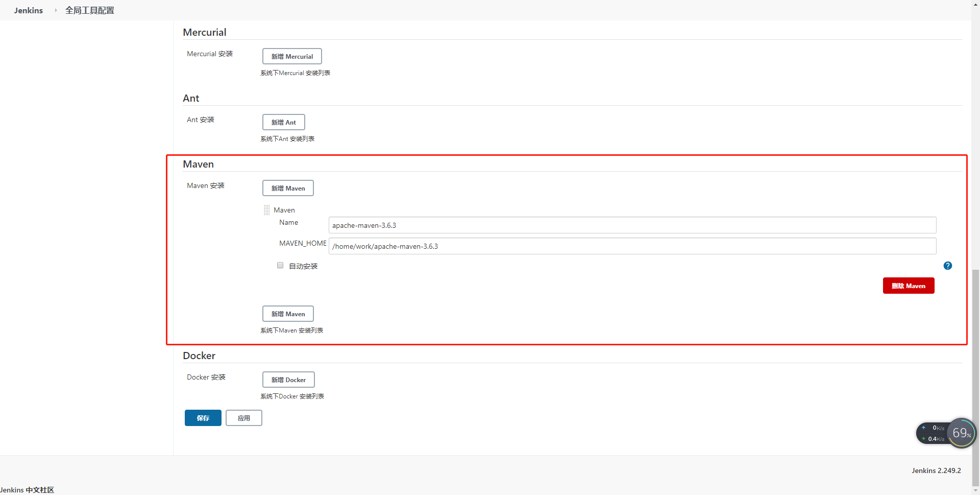Viewport: 980px width, 495px height.
Task: Click the breadcrumb arrow after Jenkins
Action: (x=56, y=10)
